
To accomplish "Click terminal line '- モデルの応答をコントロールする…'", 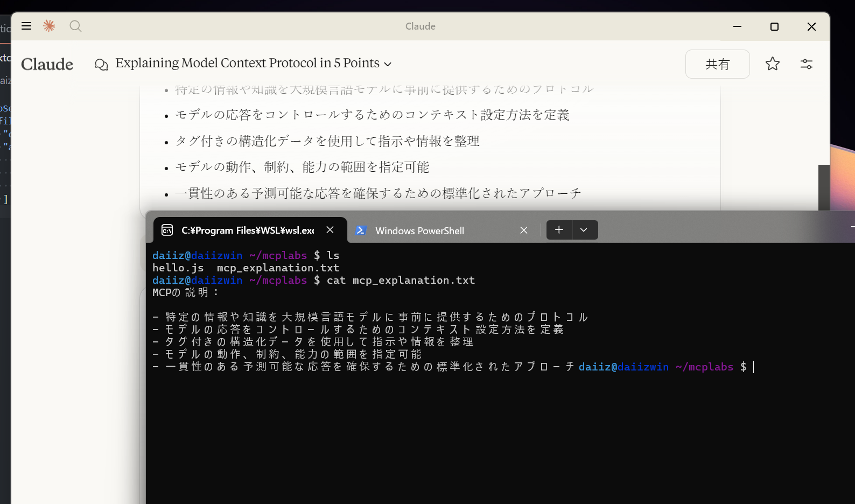I will pos(358,330).
